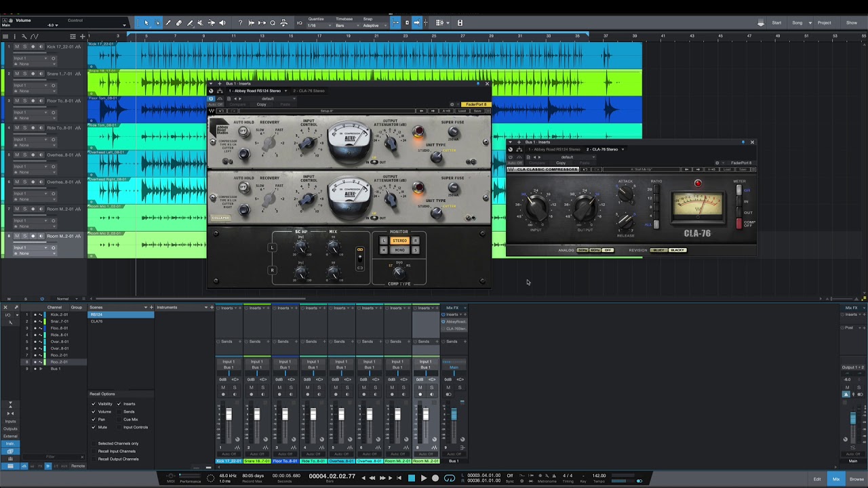Select the Bend tool
Screen dimensions: 868x488
coord(212,23)
